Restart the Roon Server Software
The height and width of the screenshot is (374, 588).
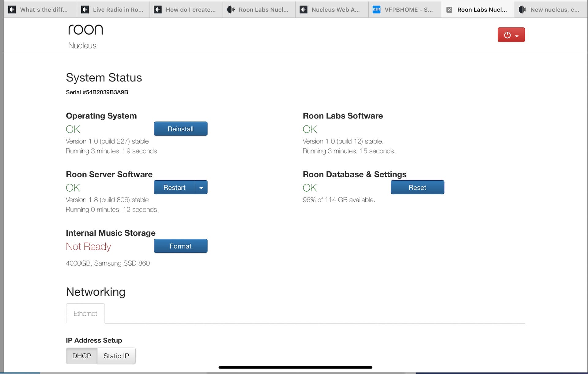174,187
